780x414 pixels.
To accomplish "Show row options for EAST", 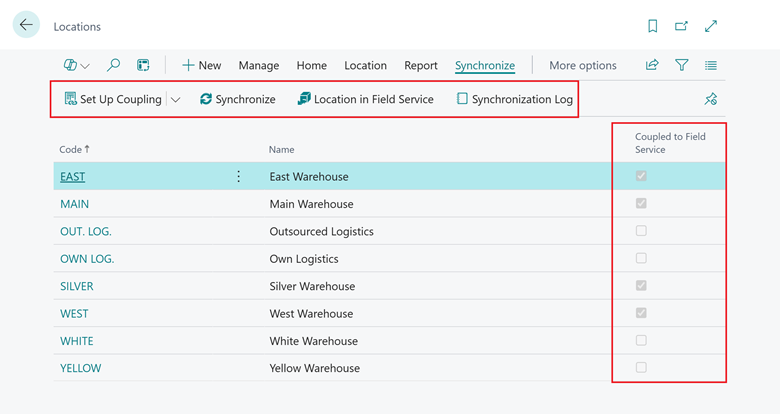I will coord(238,176).
